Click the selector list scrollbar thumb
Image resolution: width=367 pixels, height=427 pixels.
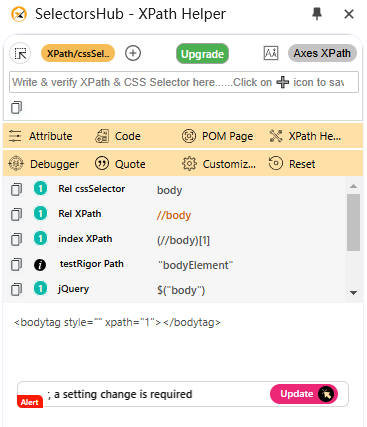click(x=353, y=222)
